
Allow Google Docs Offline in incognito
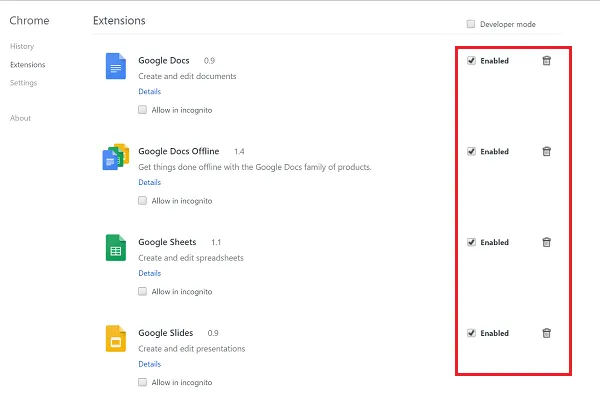coord(142,200)
